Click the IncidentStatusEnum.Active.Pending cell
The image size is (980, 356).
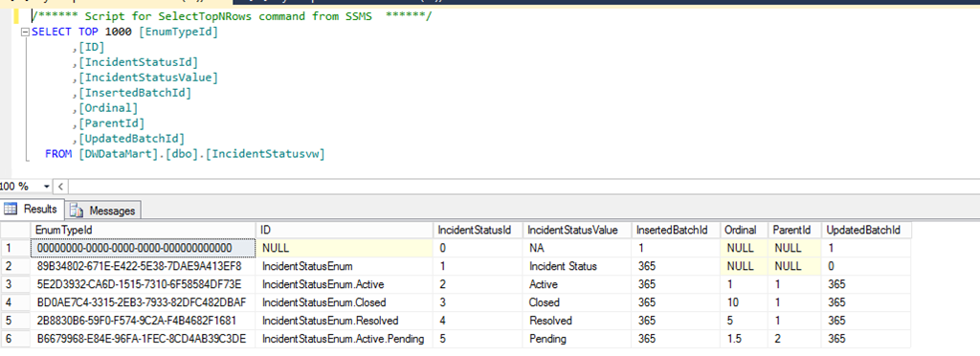click(345, 339)
